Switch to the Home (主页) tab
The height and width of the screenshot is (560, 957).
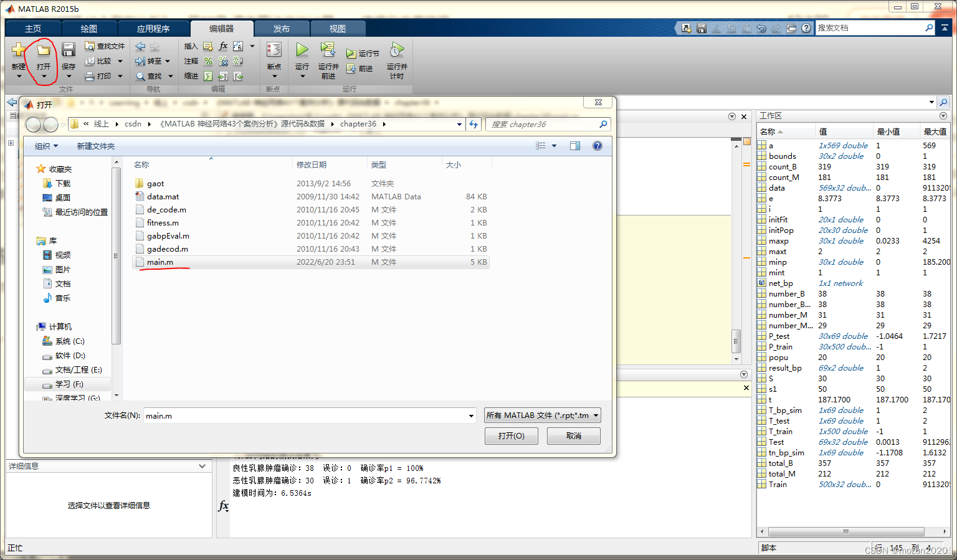click(x=33, y=29)
